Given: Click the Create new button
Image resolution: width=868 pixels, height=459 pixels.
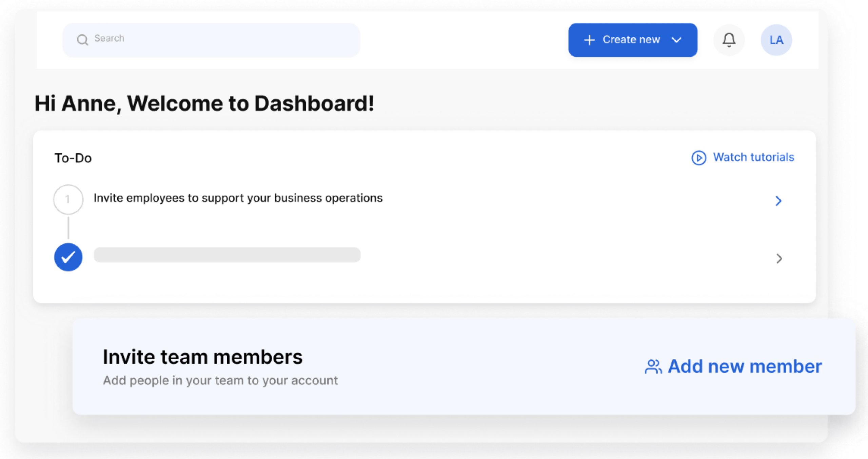Looking at the screenshot, I should (x=633, y=40).
